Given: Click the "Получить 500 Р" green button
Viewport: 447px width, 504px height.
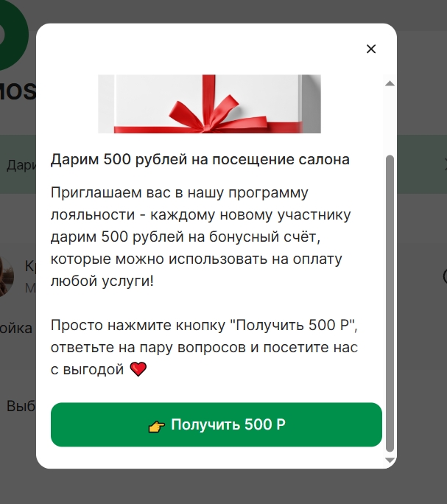Looking at the screenshot, I should pos(217,424).
